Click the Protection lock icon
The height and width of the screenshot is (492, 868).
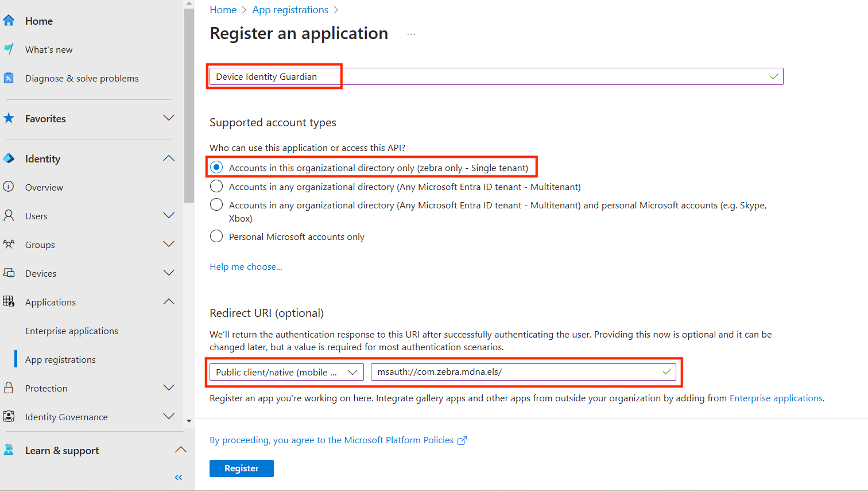click(x=9, y=388)
